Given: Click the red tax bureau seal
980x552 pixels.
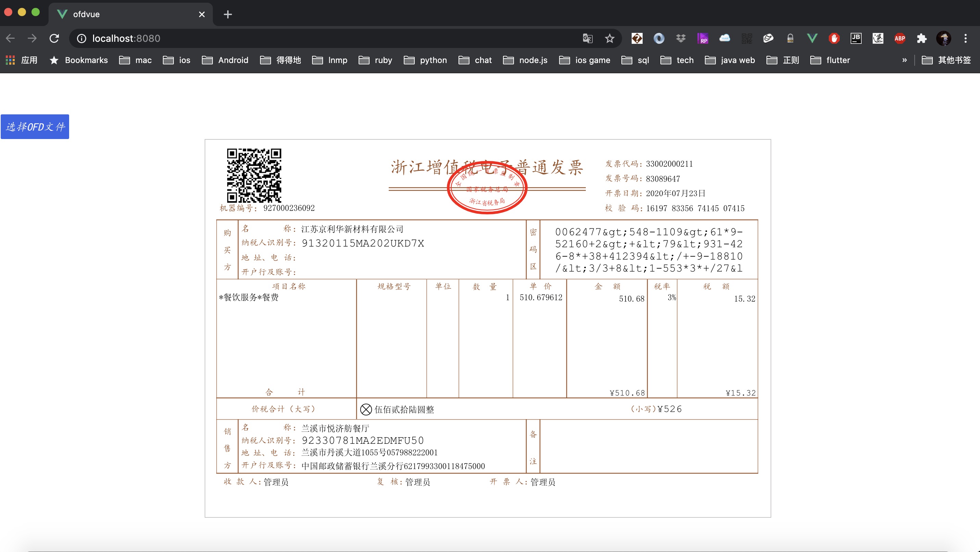Looking at the screenshot, I should pos(487,187).
